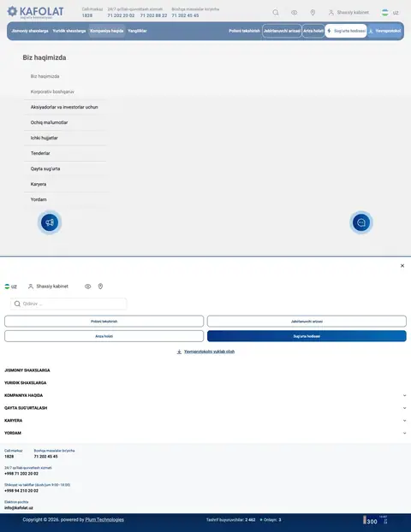Click 71 202 88 22 in top header
The image size is (411, 532).
[x=153, y=15]
